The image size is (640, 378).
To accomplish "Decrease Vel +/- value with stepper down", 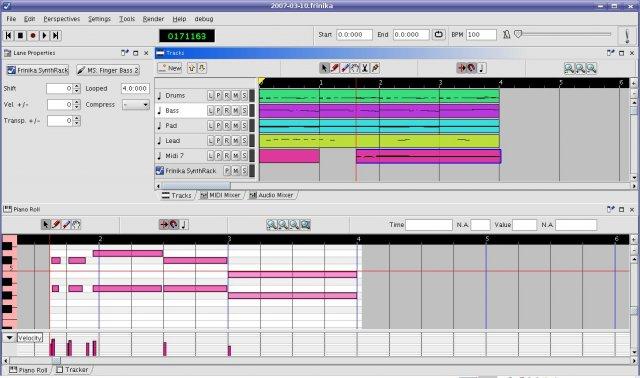I will point(77,107).
